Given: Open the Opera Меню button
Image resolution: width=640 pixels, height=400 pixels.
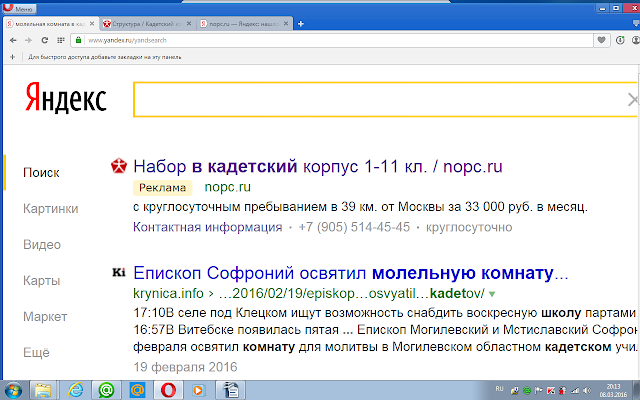Looking at the screenshot, I should click(x=19, y=8).
